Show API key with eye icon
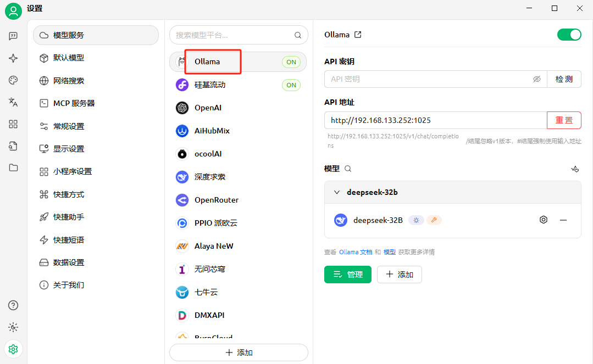593x364 pixels. pyautogui.click(x=536, y=79)
